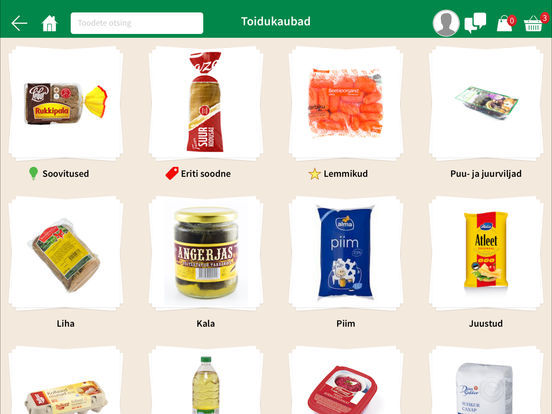The width and height of the screenshot is (552, 414).
Task: Click the red price tag Eriti soodne icon
Action: [172, 173]
